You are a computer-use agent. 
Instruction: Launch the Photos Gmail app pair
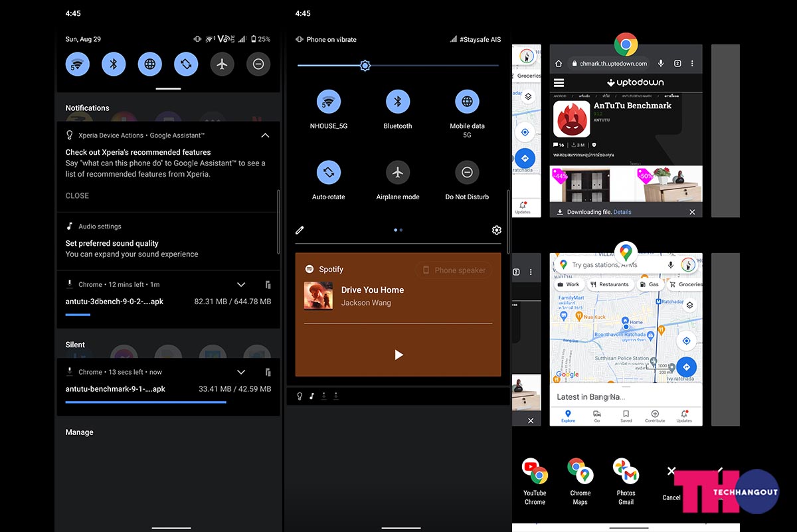(x=626, y=482)
